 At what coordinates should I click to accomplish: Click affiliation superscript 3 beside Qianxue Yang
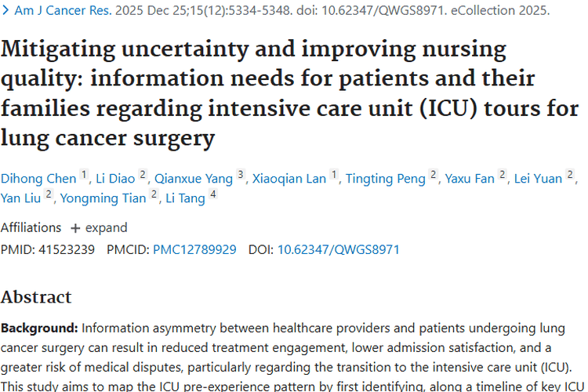[241, 175]
